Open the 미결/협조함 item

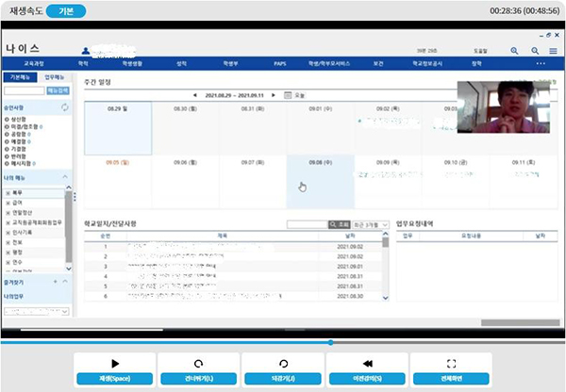click(24, 126)
